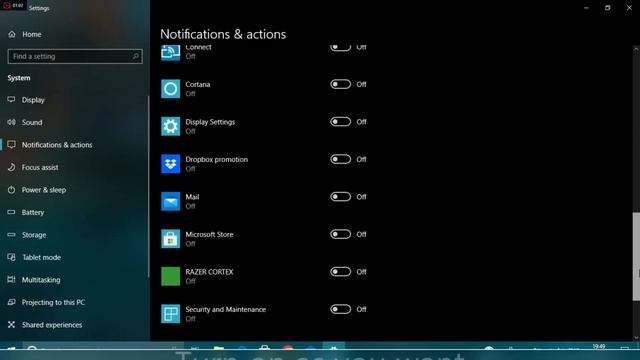Select Projecting to this PC label
Viewport: 640px width, 360px height.
click(53, 302)
